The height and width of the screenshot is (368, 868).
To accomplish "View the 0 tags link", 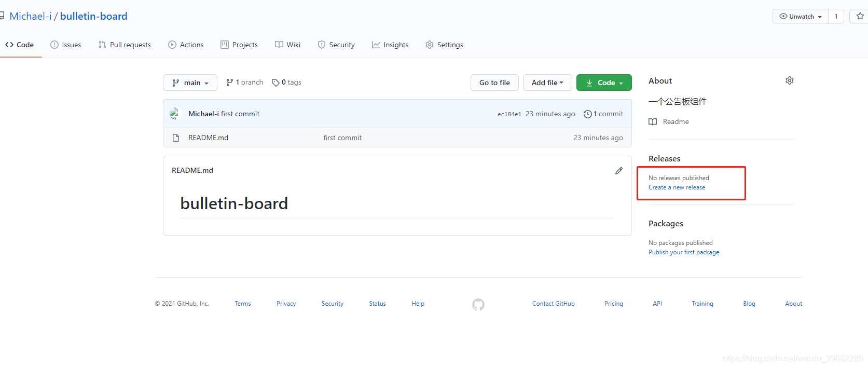I will tap(286, 82).
